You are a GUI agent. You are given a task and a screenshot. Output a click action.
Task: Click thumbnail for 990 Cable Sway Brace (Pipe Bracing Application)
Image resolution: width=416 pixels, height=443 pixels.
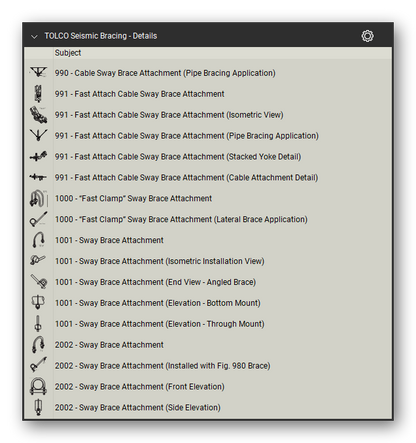click(38, 72)
